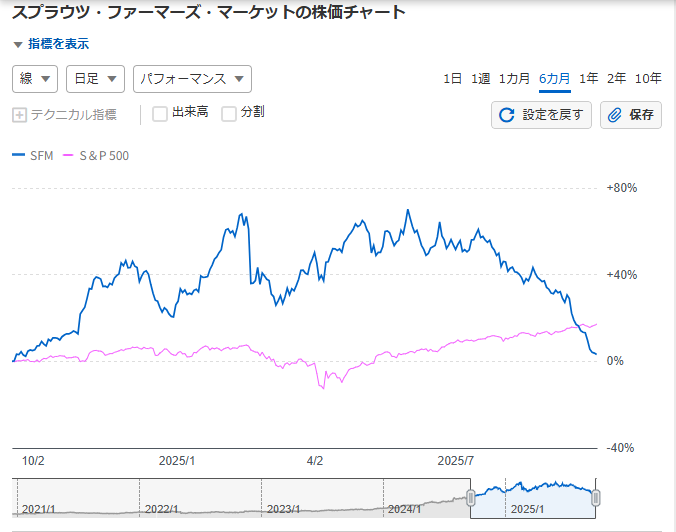This screenshot has height=532, width=676.
Task: Click the pink S&P 500 legend marker
Action: 68,155
